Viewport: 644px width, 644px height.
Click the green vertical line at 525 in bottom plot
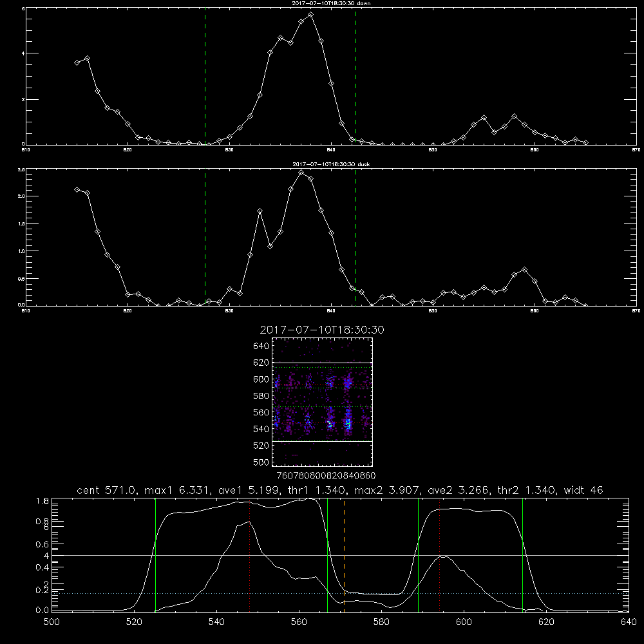(156, 554)
